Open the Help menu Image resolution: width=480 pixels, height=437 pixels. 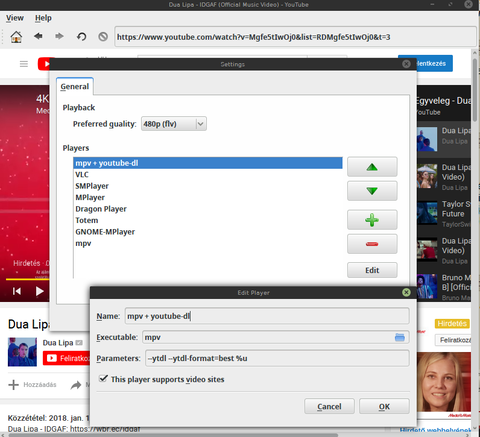[x=43, y=18]
